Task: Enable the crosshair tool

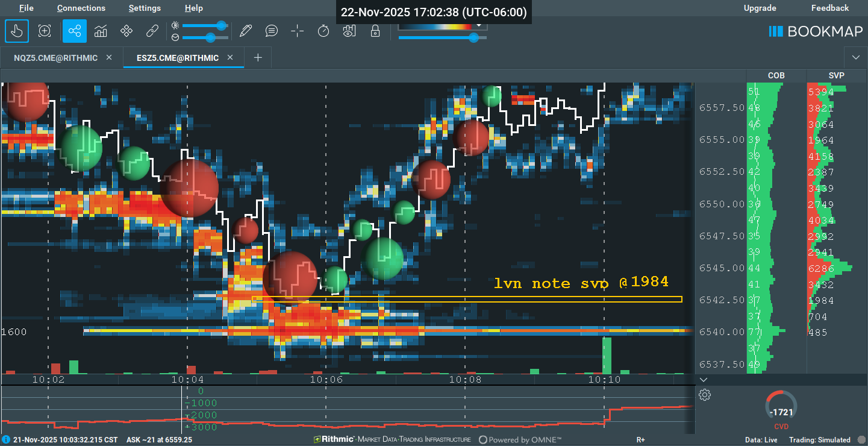Action: click(298, 31)
